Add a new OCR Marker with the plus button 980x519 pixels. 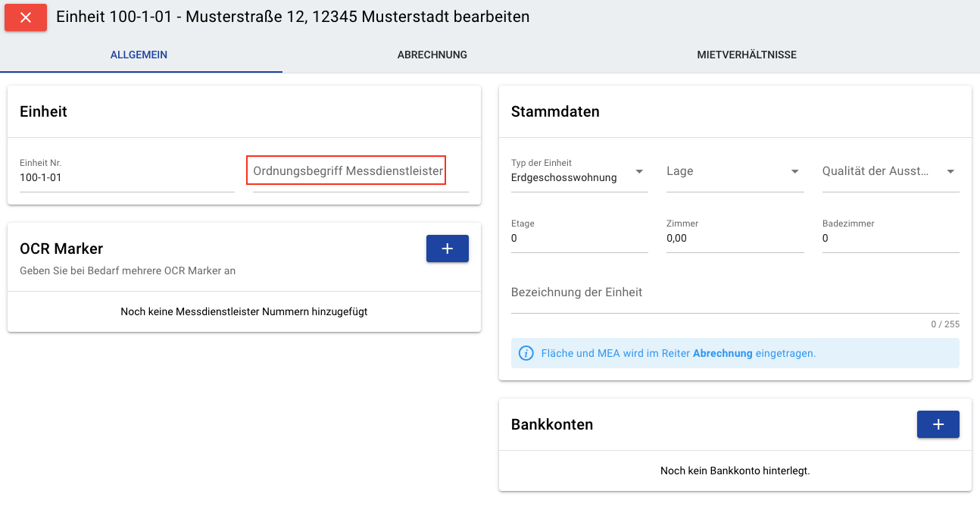tap(447, 249)
